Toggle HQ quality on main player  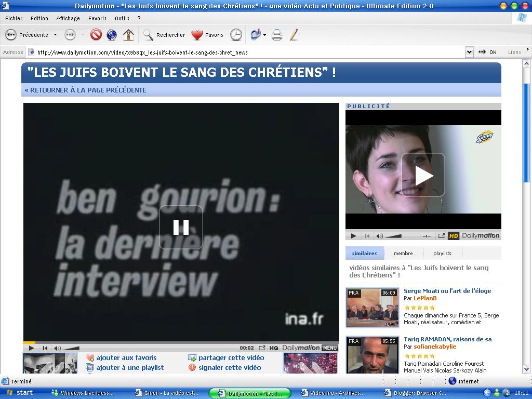pos(274,348)
